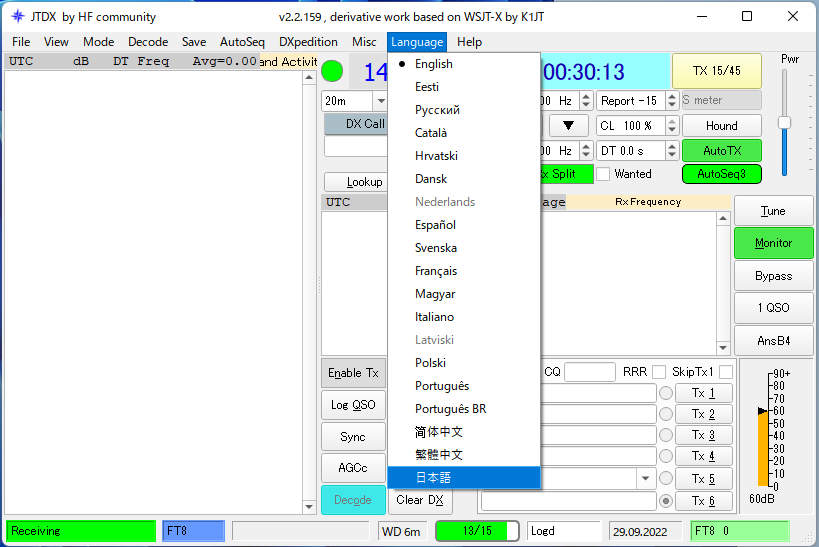The image size is (819, 547).
Task: Step up the CL 100 % spinner
Action: click(672, 121)
